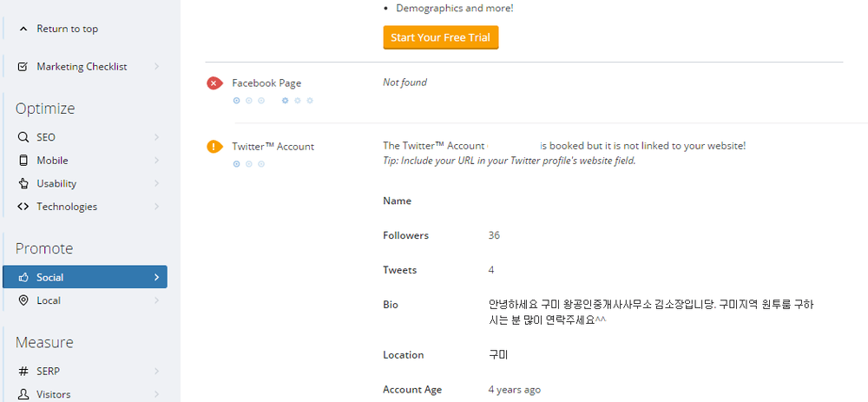The height and width of the screenshot is (402, 868).
Task: Click the impact dots under Twitter Account
Action: pos(248,164)
